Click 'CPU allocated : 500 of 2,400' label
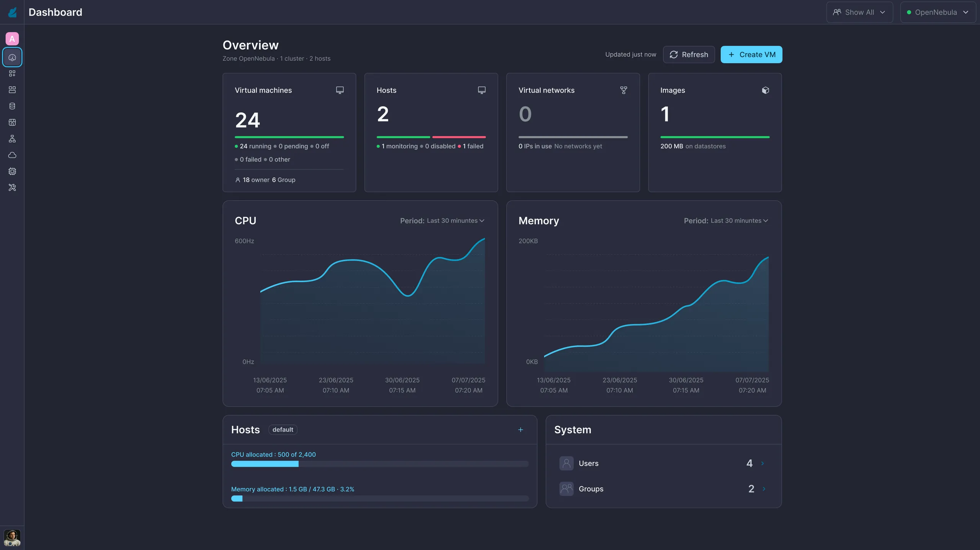Screen dimensions: 980x550 point(273,454)
